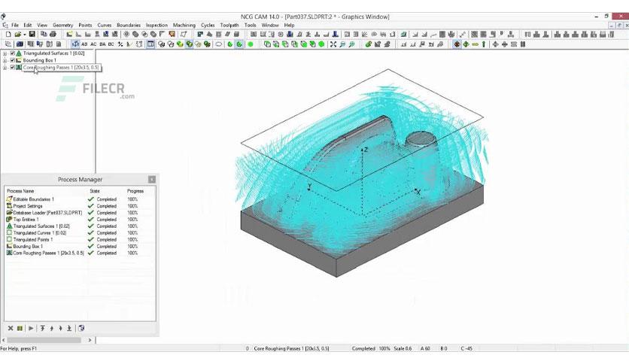Viewport: 629px width, 364px height.
Task: Click the New document icon
Action: pos(8,35)
